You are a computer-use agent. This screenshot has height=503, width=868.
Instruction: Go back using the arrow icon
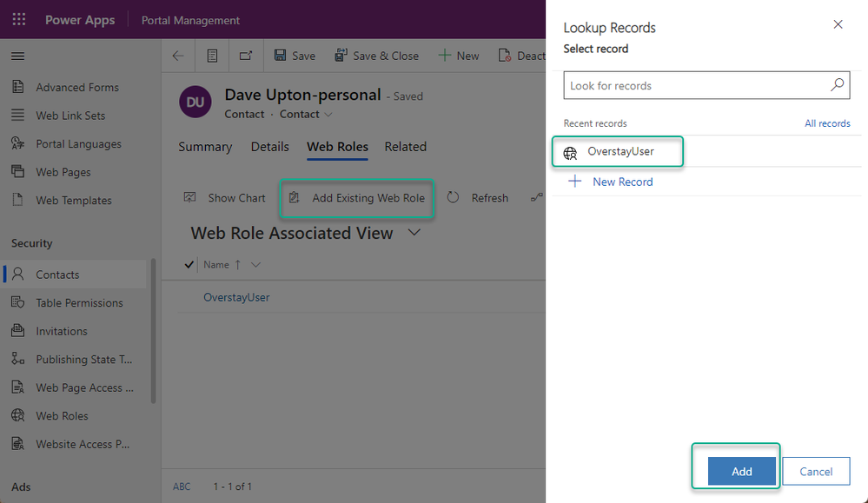[178, 56]
